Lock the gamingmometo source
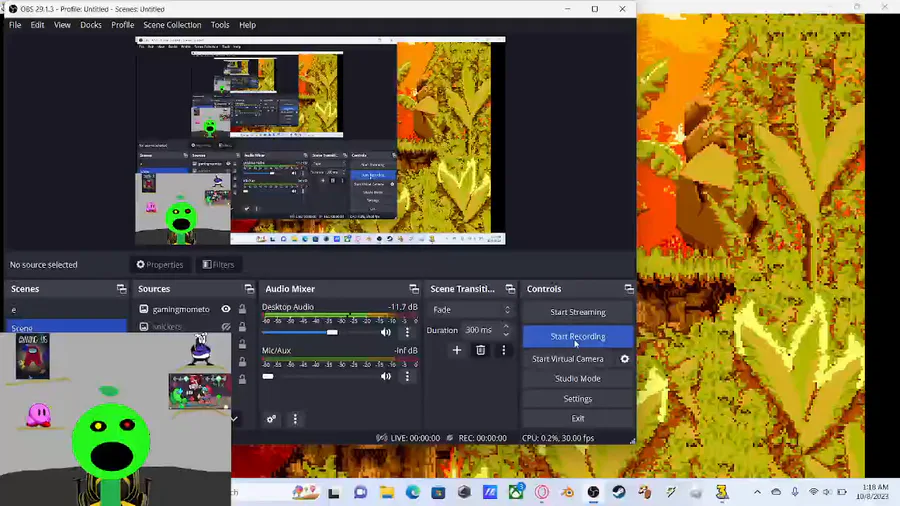Viewport: 900px width, 506px height. 242,309
